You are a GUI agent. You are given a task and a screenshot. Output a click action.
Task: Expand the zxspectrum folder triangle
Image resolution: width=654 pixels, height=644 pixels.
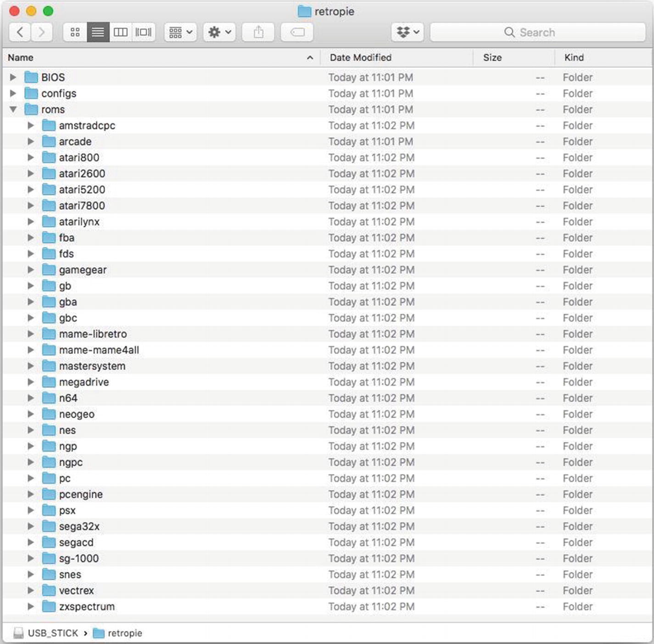coord(31,606)
